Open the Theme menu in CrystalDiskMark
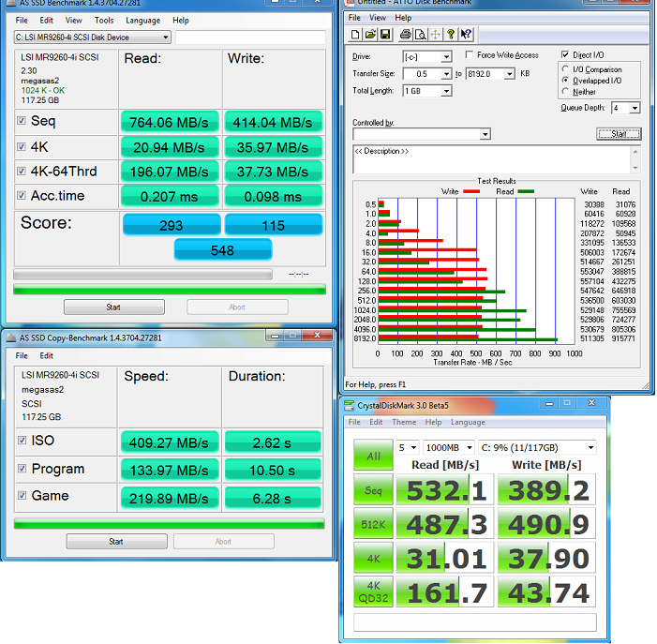 pos(404,422)
